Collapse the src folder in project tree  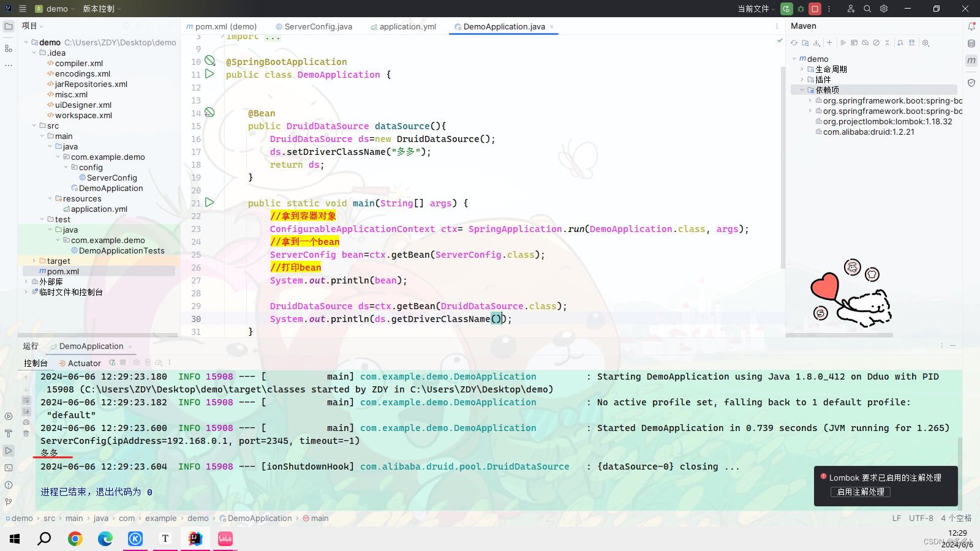coord(34,126)
